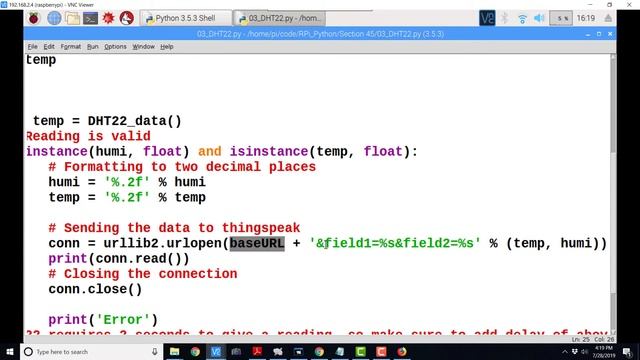Click the print('Error') line
The image size is (640, 360).
point(103,320)
